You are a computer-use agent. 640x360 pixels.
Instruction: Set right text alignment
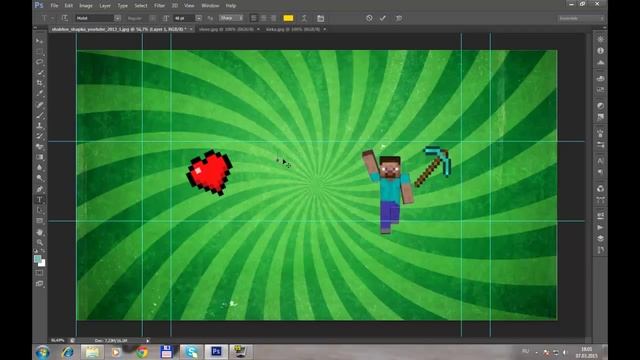pyautogui.click(x=273, y=18)
